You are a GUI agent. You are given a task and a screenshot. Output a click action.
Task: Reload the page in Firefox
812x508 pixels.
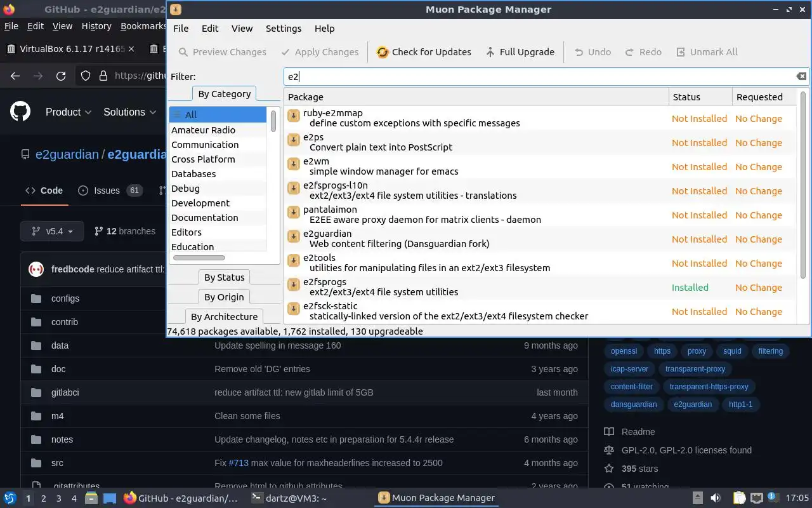61,76
